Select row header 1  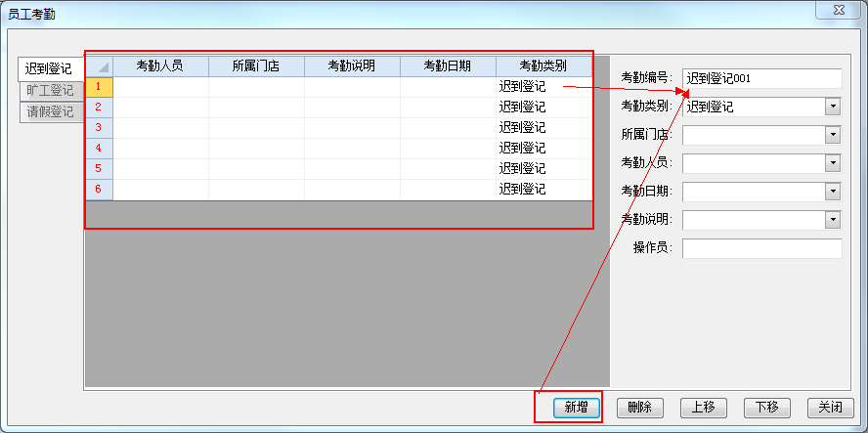pyautogui.click(x=100, y=87)
